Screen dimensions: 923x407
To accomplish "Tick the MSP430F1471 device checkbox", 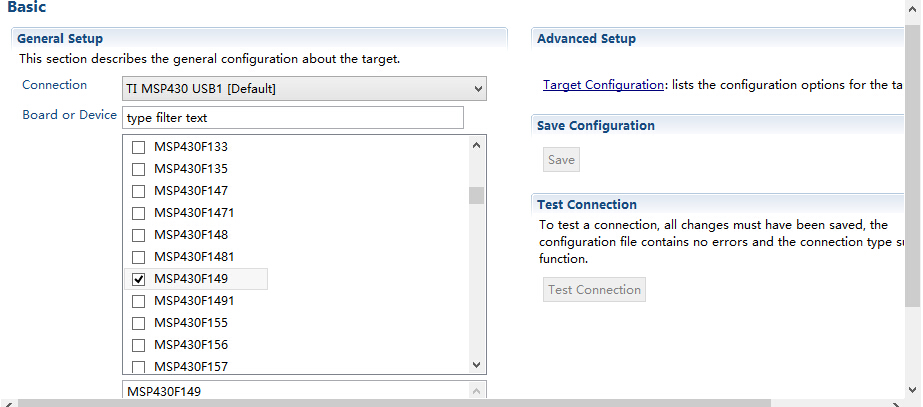I will point(138,213).
